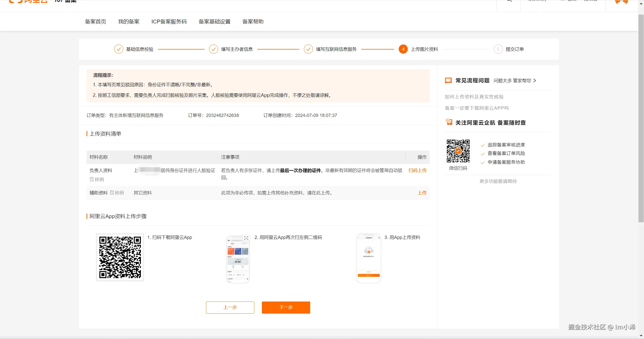Click the 微信扫码 WeChat QR code

[x=458, y=151]
